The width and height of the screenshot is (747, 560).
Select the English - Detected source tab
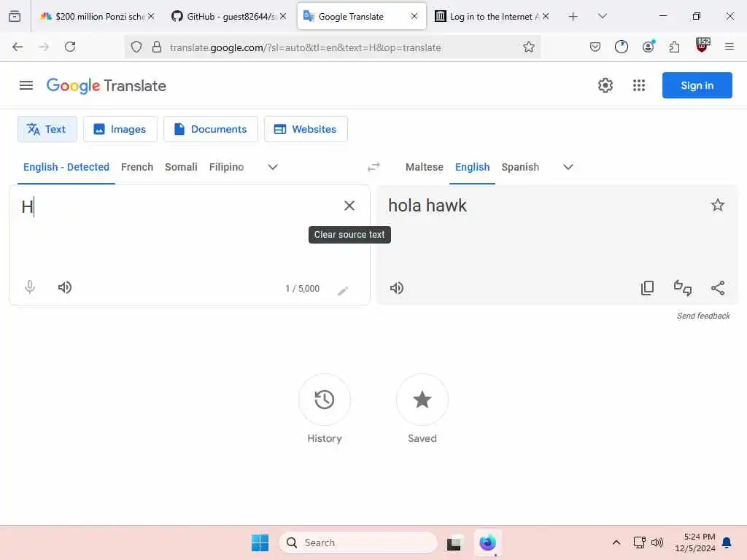pyautogui.click(x=66, y=167)
